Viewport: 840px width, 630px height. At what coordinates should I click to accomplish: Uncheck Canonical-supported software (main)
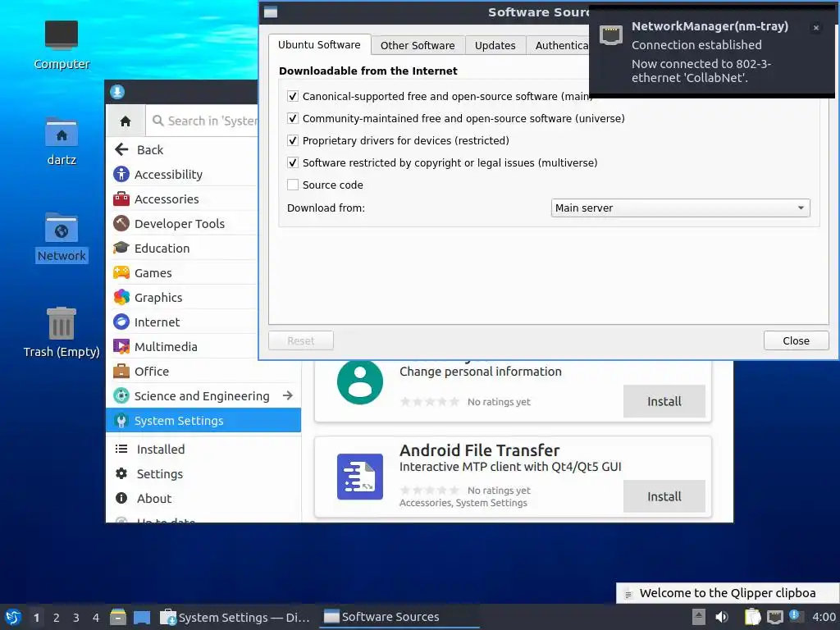tap(293, 97)
